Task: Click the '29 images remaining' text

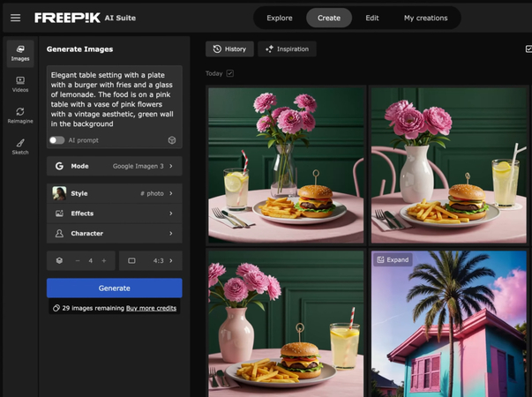Action: [x=94, y=308]
